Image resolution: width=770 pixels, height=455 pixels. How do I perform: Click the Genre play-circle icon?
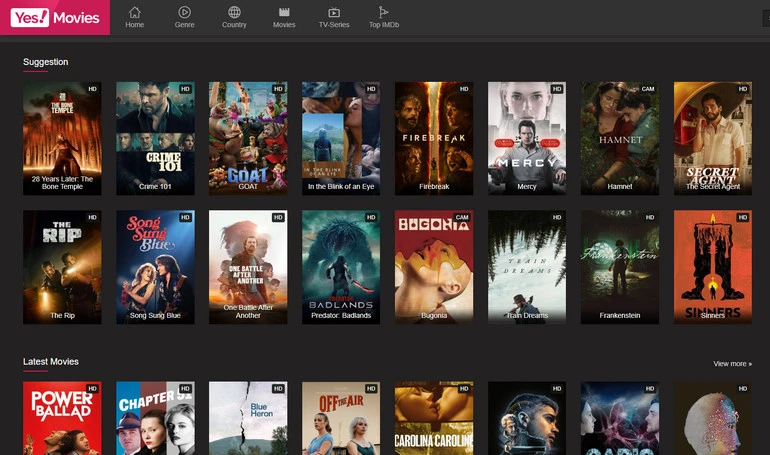[185, 12]
